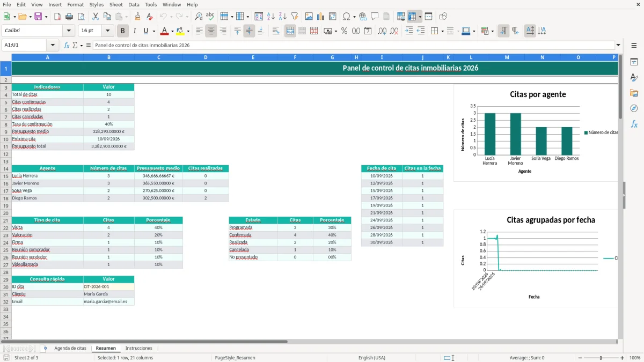Expand the Name Box dropdown
The width and height of the screenshot is (644, 362).
[53, 45]
